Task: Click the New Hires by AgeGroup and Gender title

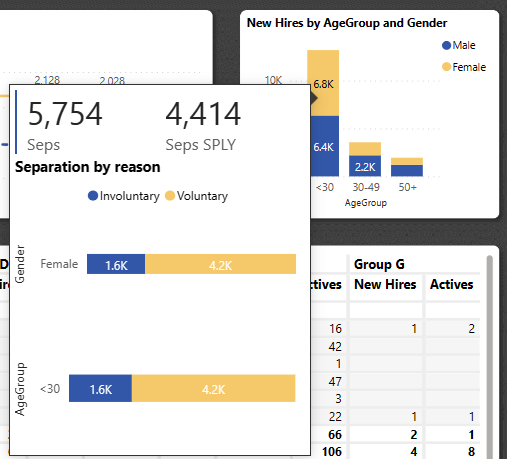Action: coord(347,23)
